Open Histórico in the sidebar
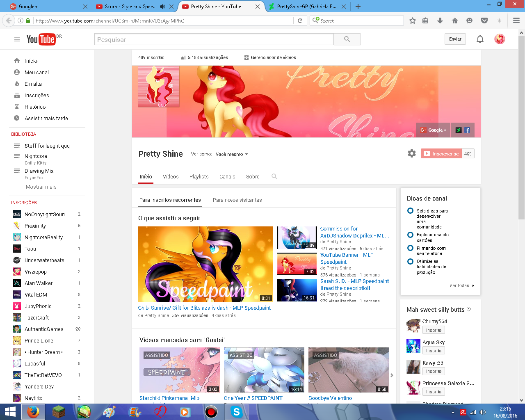Screen dimensions: 525x420 point(35,107)
